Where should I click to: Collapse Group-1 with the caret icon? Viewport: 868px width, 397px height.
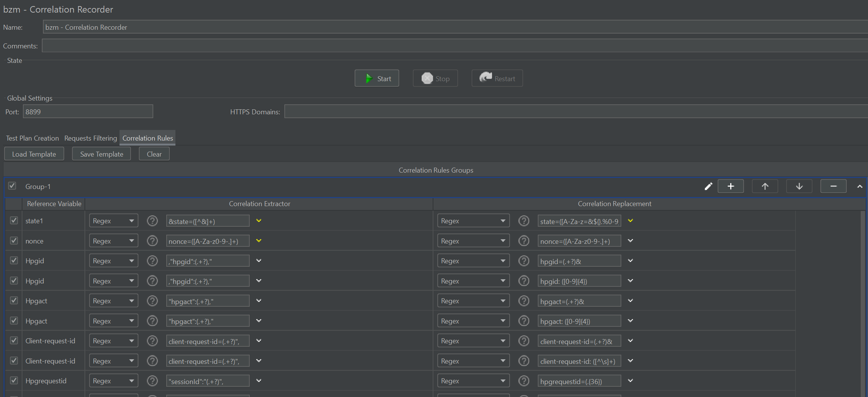coord(860,186)
